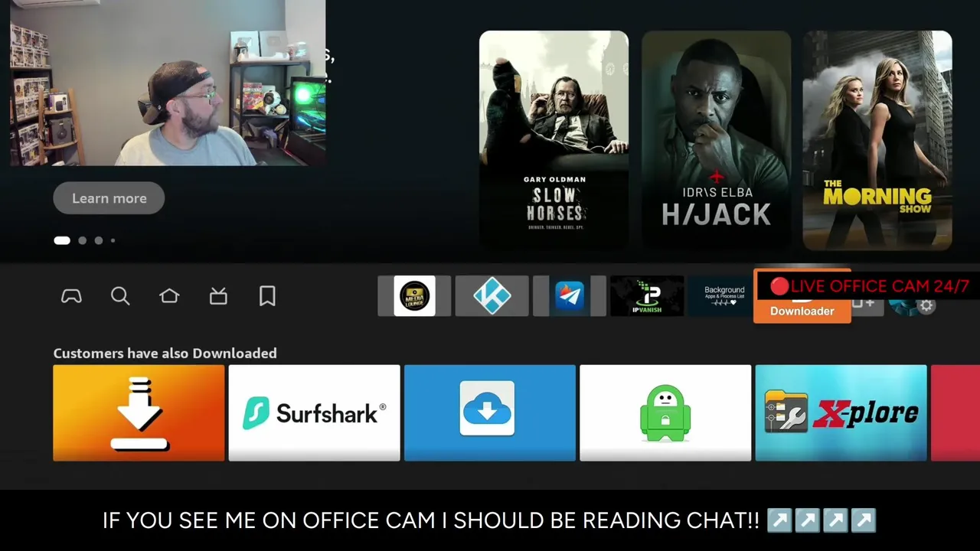Screen dimensions: 980x551
Task: Launch the Kodi app tile
Action: [492, 296]
